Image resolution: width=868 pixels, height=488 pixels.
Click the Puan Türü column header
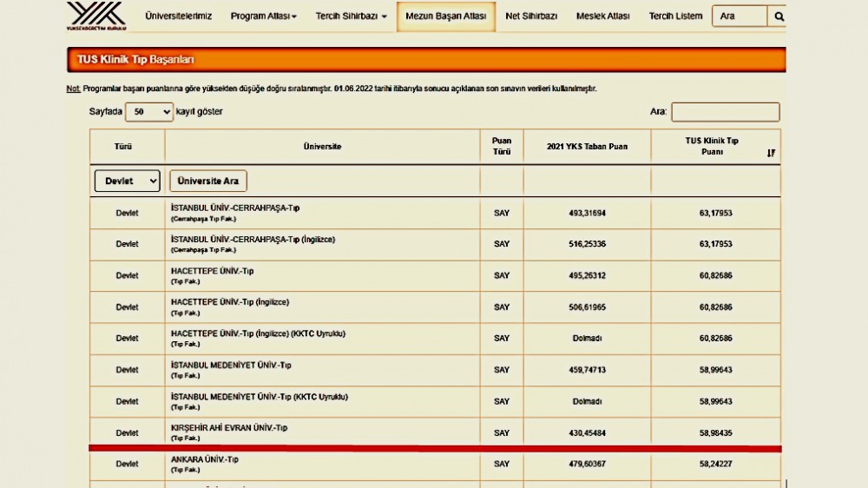[x=502, y=147]
